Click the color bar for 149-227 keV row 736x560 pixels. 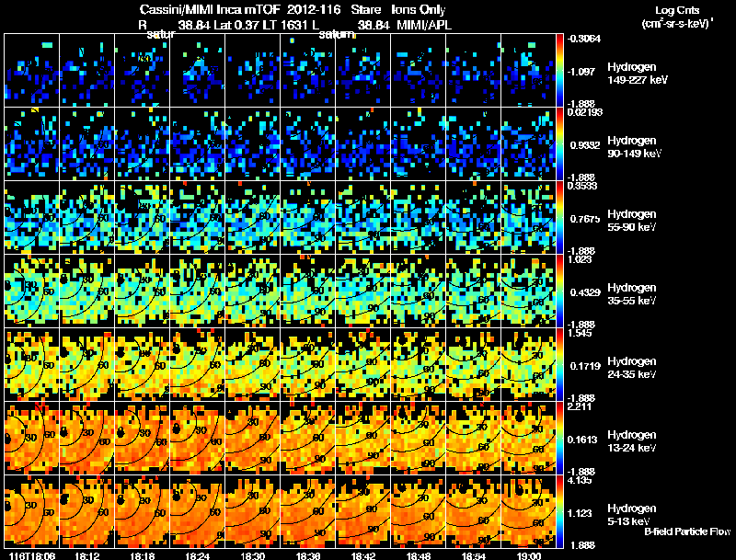(x=559, y=71)
